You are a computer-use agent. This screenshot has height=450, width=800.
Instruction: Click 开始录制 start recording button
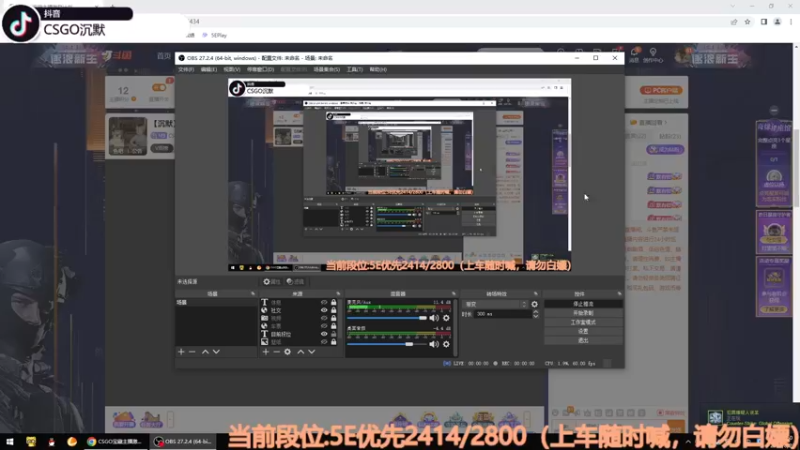tap(583, 313)
